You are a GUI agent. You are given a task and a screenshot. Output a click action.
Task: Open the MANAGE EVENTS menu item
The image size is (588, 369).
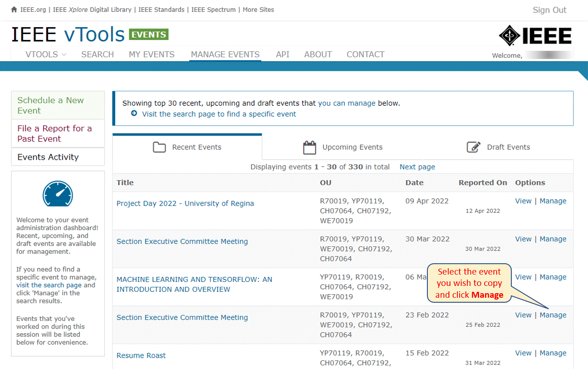[225, 54]
